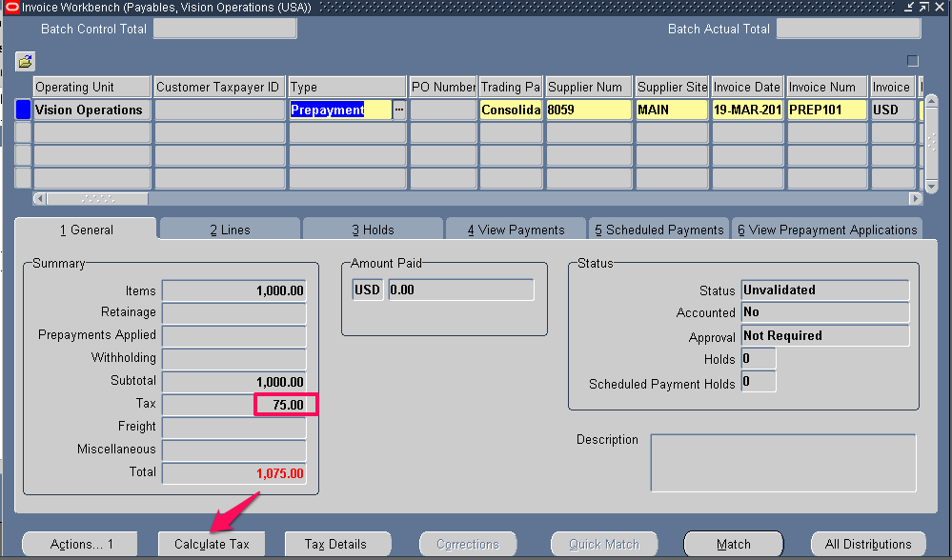Open View Prepayment Applications tab

pos(827,230)
